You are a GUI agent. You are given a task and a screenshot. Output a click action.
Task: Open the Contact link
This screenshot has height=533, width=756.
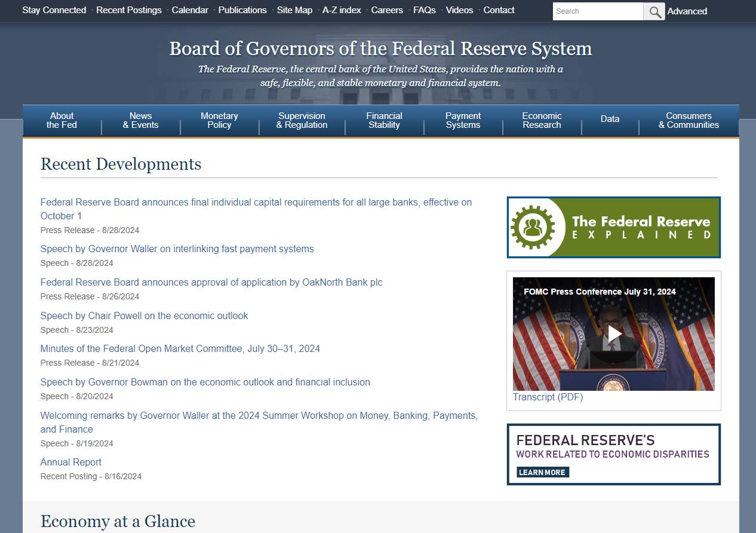[x=499, y=10]
